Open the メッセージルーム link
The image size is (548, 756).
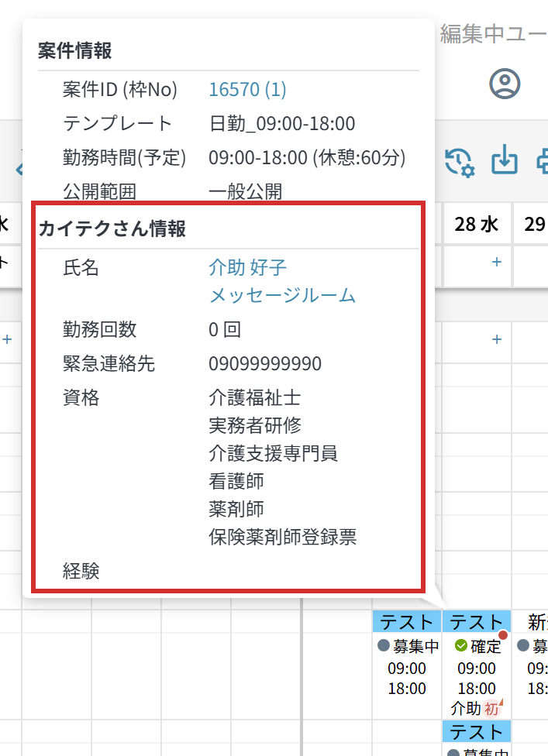click(x=282, y=295)
